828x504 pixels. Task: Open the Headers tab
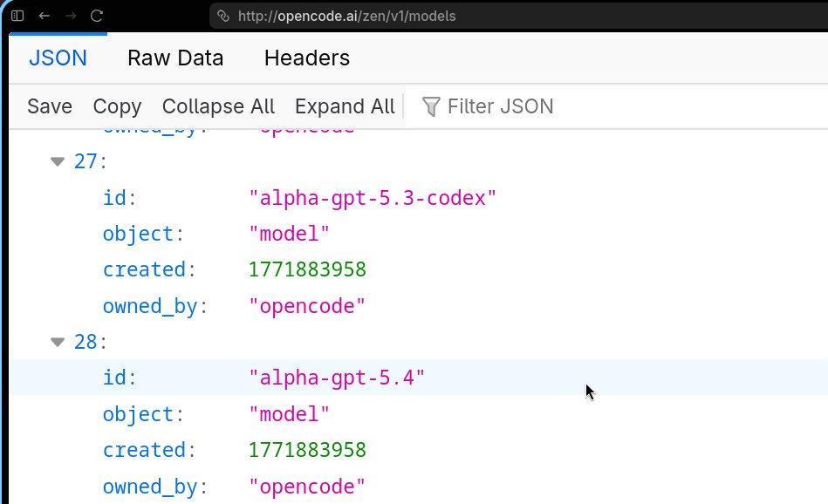[x=306, y=58]
